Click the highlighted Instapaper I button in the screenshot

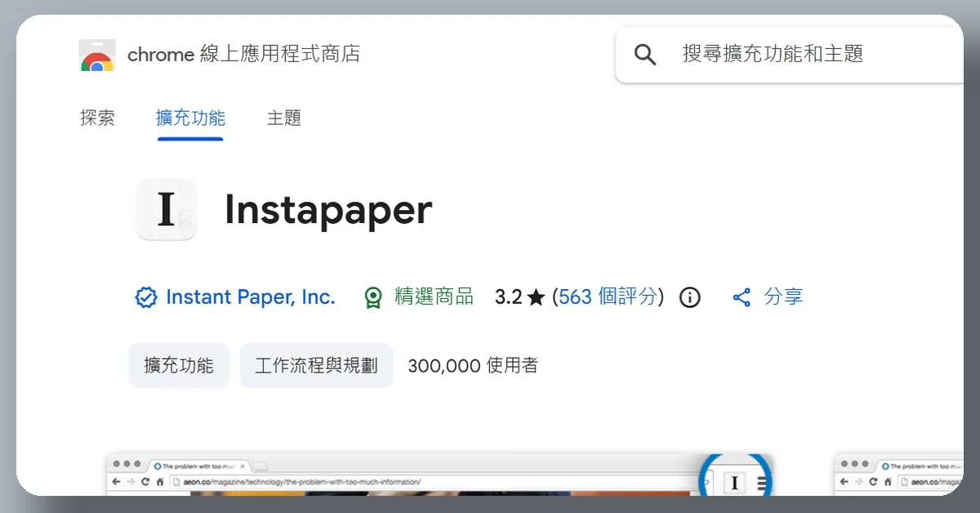point(733,483)
